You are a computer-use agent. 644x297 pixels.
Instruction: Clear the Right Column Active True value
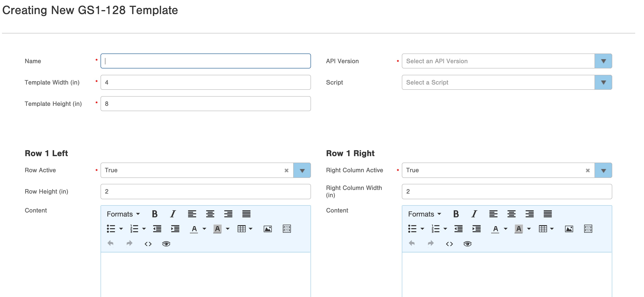588,170
